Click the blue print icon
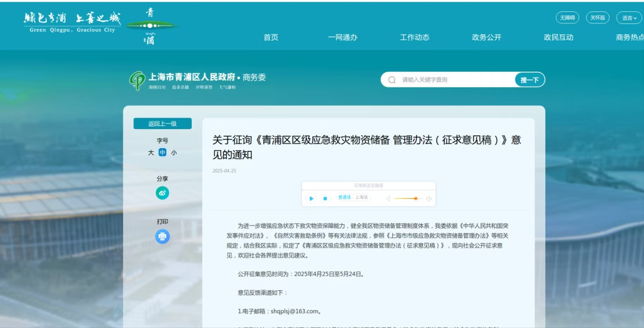This screenshot has width=644, height=328. (x=162, y=236)
